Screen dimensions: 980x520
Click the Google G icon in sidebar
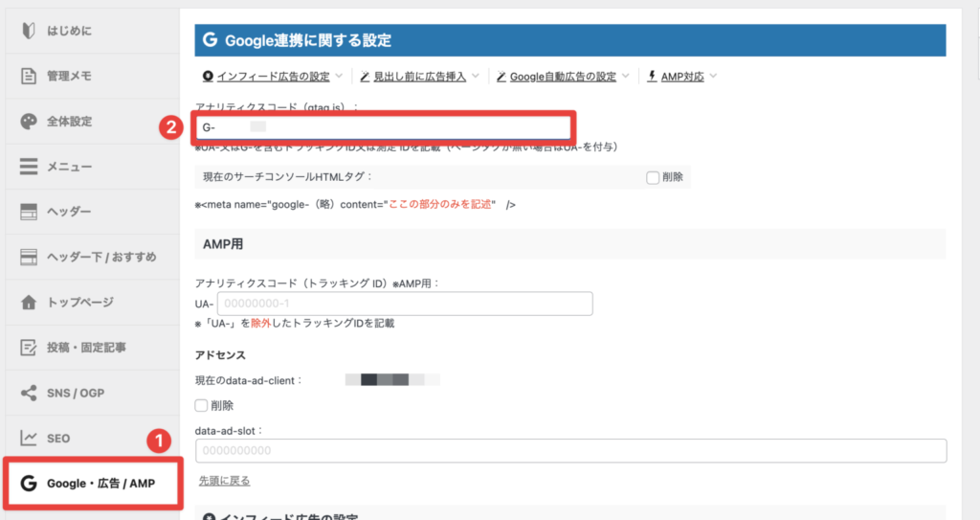(x=28, y=483)
